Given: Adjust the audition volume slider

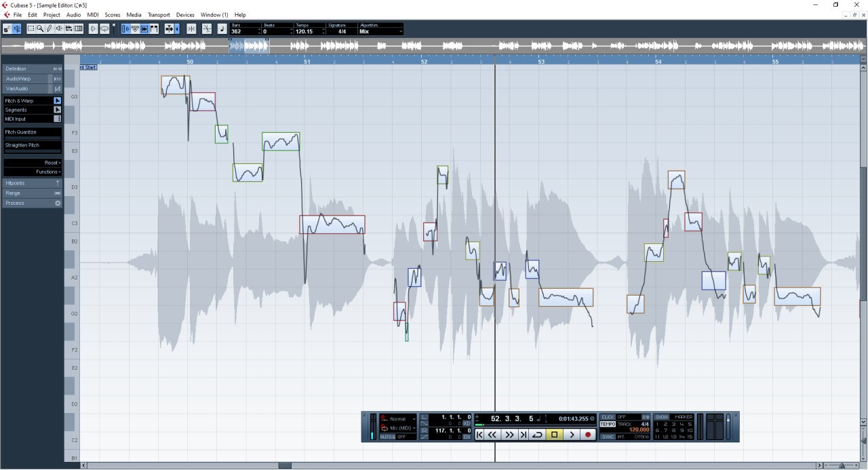Looking at the screenshot, I should [114, 28].
